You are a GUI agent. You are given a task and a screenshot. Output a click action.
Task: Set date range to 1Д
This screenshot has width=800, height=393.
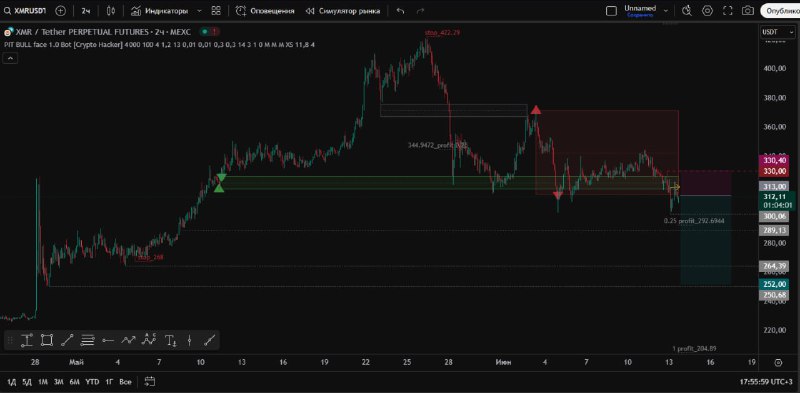[x=12, y=382]
